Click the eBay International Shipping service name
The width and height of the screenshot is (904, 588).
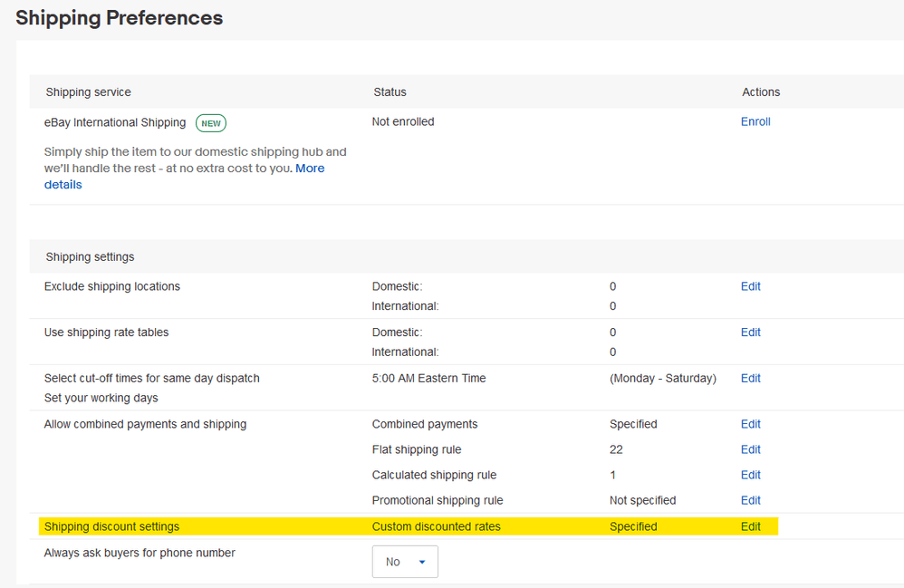tap(115, 123)
